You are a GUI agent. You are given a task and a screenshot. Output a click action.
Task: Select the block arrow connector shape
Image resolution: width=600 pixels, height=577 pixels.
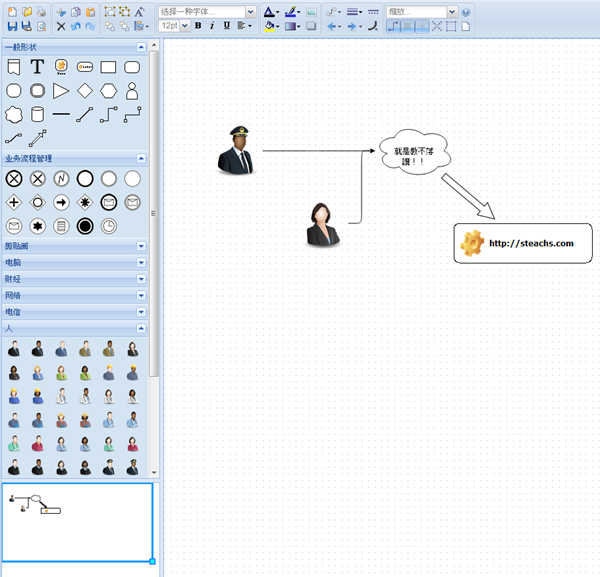pos(37,138)
